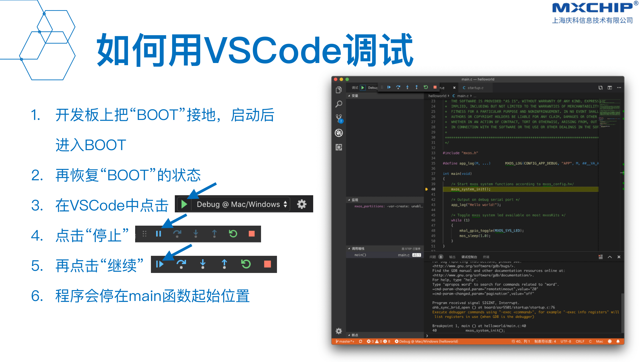
Task: Open editor More Actions ellipsis menu
Action: pyautogui.click(x=619, y=88)
